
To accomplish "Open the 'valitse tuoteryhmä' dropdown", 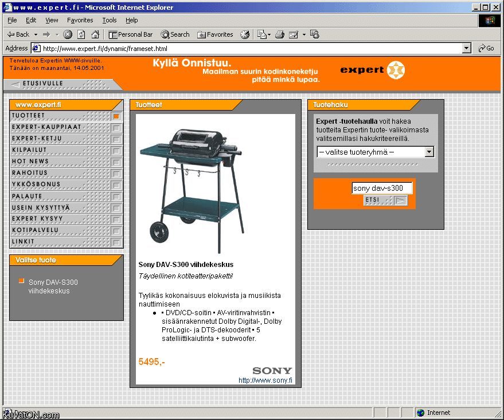I will (429, 152).
